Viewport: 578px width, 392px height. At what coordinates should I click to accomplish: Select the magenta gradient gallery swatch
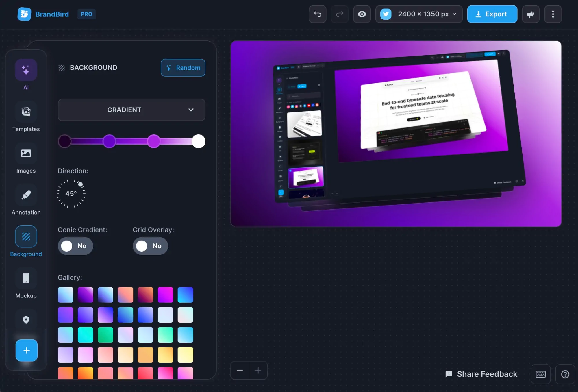tap(165, 295)
